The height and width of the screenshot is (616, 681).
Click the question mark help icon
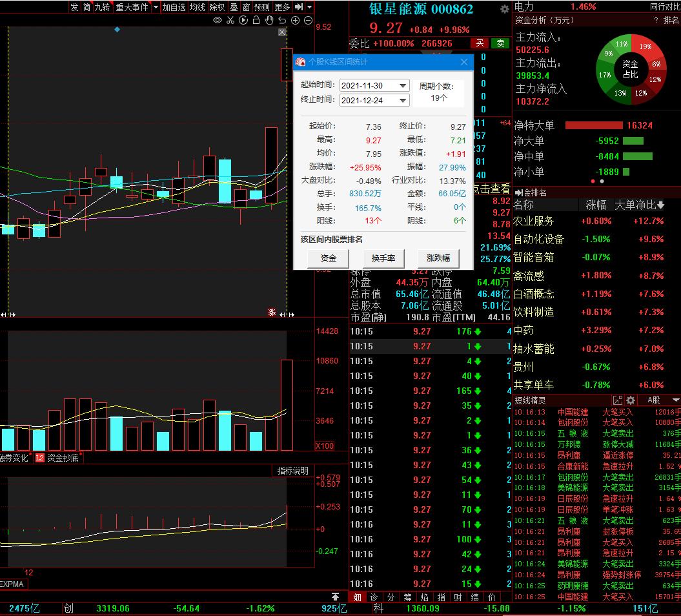point(656,20)
